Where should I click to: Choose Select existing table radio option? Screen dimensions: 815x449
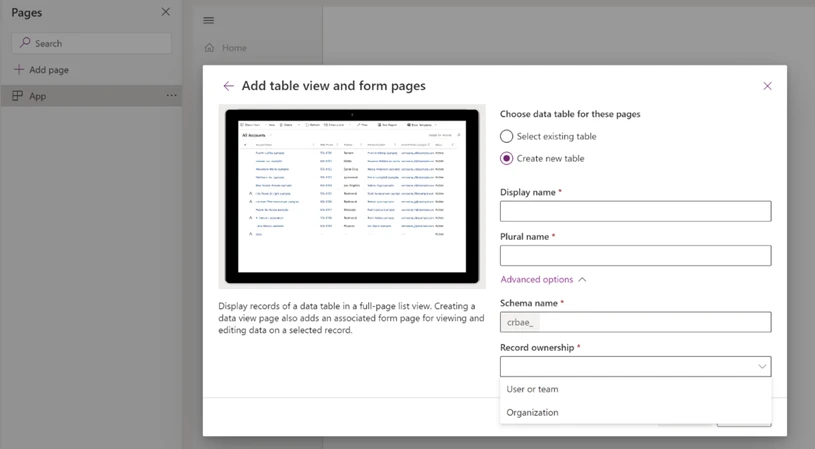507,136
